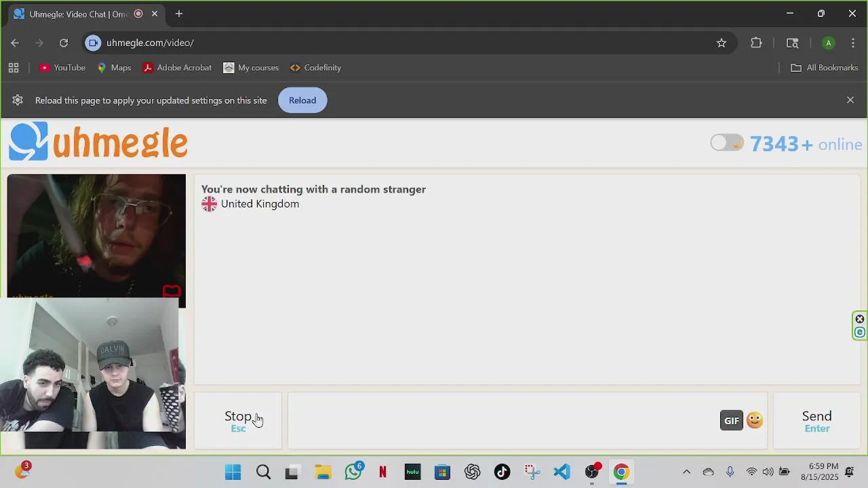Launch Netflix from the taskbar
This screenshot has width=868, height=488.
click(382, 472)
